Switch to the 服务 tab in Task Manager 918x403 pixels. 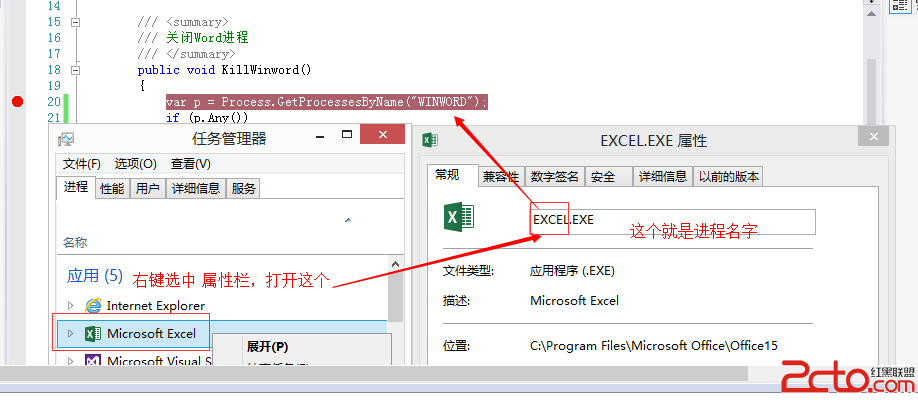[244, 189]
